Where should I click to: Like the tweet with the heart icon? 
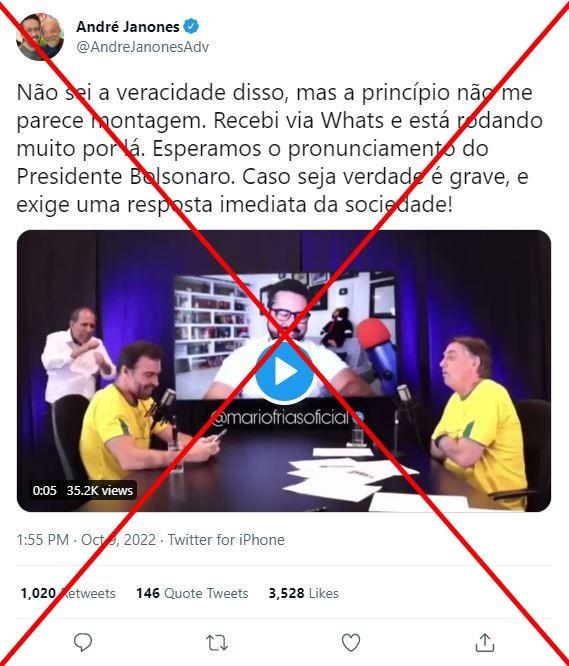(351, 643)
